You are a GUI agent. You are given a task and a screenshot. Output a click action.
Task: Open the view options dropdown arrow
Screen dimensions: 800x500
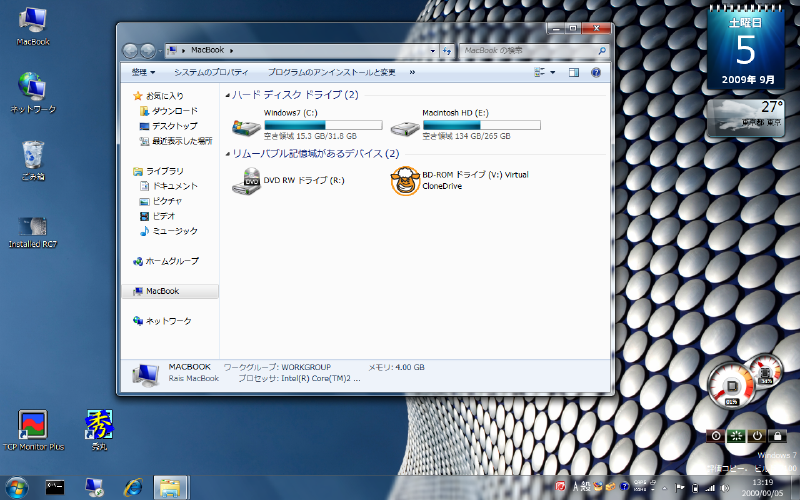coord(553,72)
